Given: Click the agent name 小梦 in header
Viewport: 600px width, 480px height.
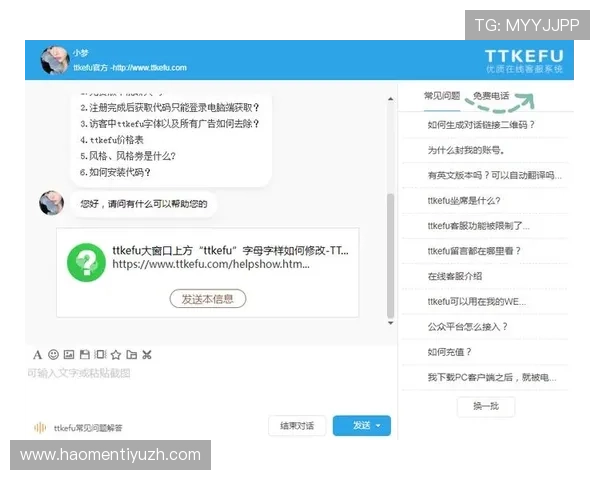Looking at the screenshot, I should coord(81,53).
